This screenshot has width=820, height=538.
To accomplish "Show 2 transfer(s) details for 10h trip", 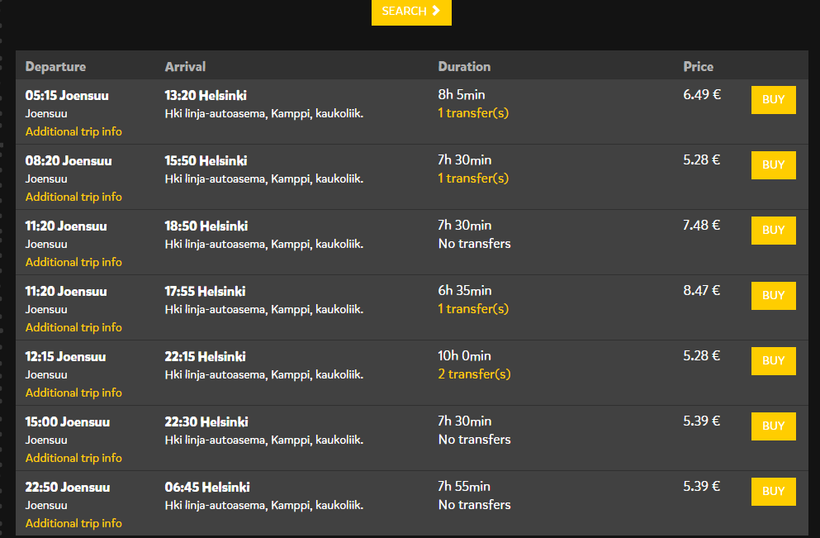I will pyautogui.click(x=474, y=374).
